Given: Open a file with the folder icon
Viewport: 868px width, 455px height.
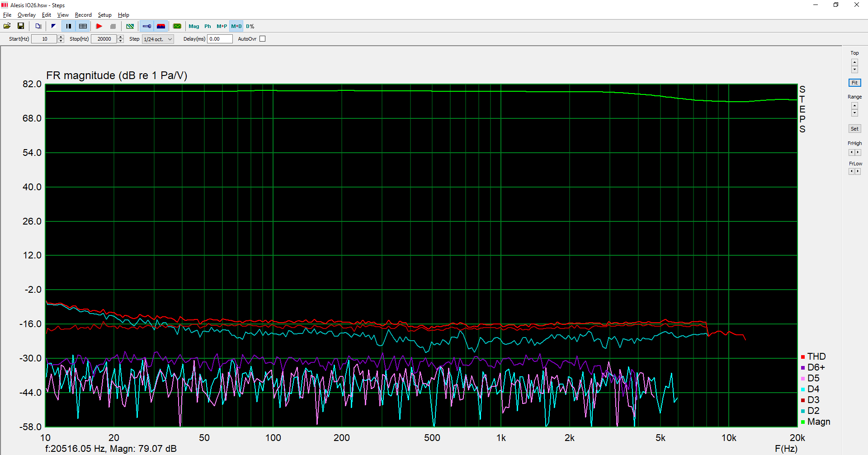Looking at the screenshot, I should (x=7, y=26).
